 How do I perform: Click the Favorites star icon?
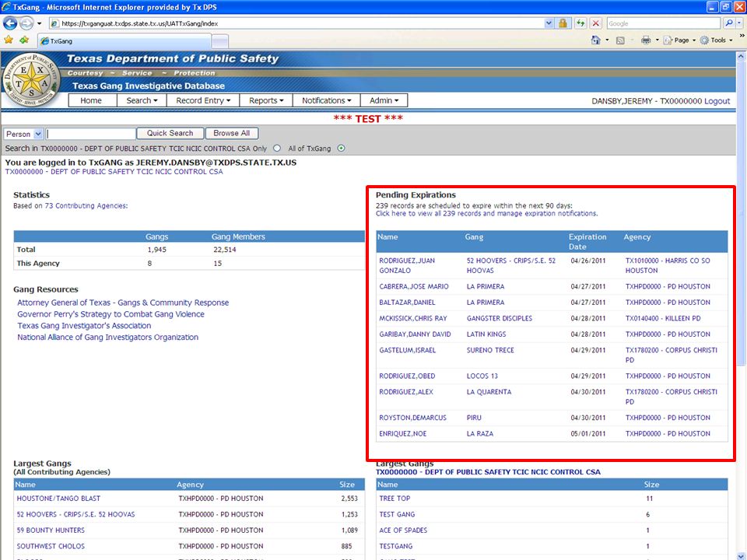(9, 40)
